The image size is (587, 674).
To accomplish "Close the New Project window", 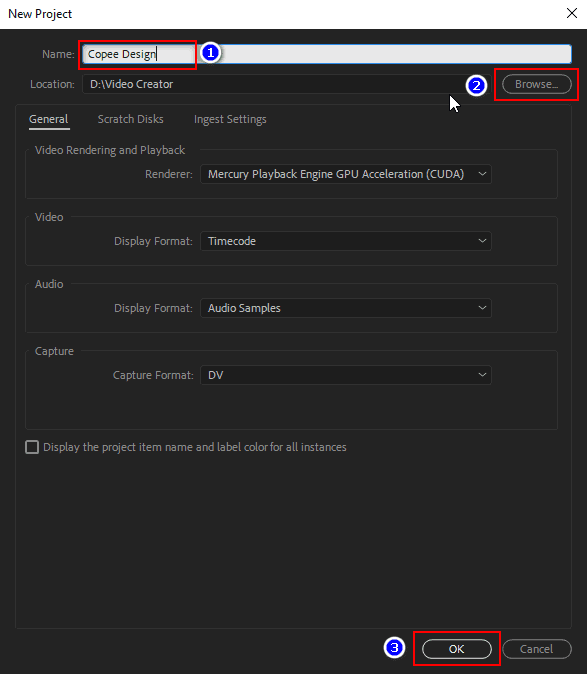I will point(572,13).
